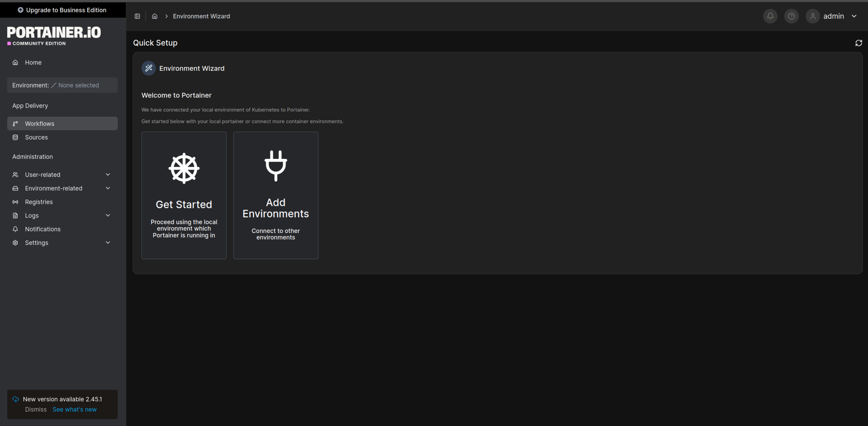Click the Kubernetes helm wheel icon

(184, 168)
